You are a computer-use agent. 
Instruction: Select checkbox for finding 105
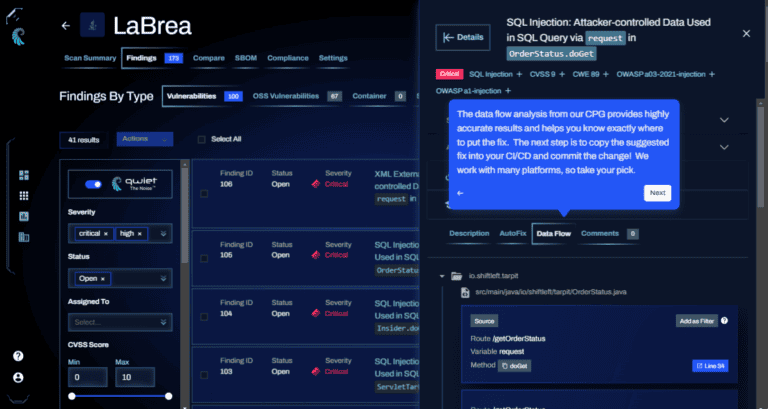click(x=204, y=259)
